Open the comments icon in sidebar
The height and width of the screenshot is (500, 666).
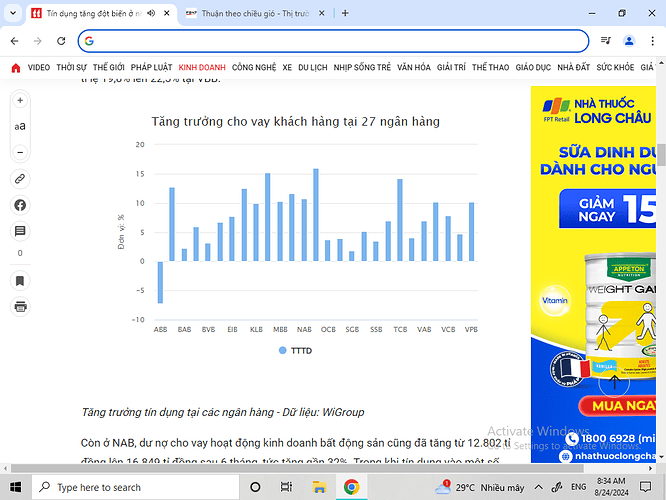(x=20, y=231)
